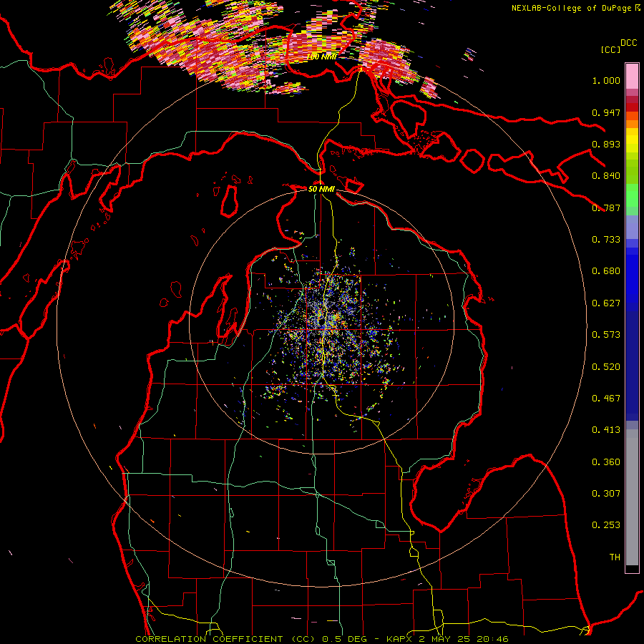Click the 100 NMI range ring label
This screenshot has width=644, height=644.
321,57
